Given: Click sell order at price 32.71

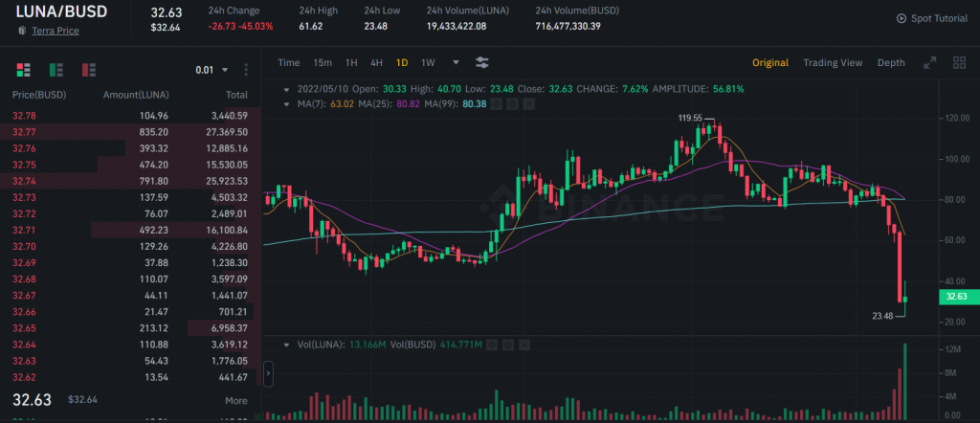Looking at the screenshot, I should tap(130, 230).
